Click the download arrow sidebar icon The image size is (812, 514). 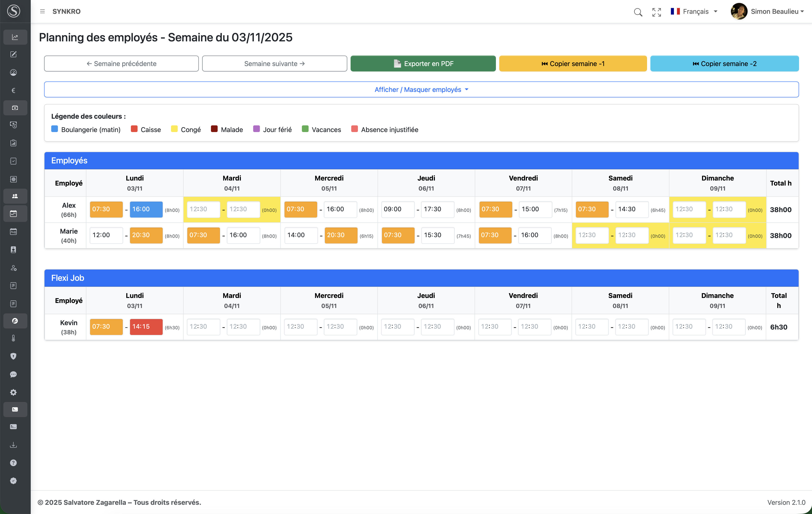tap(14, 445)
